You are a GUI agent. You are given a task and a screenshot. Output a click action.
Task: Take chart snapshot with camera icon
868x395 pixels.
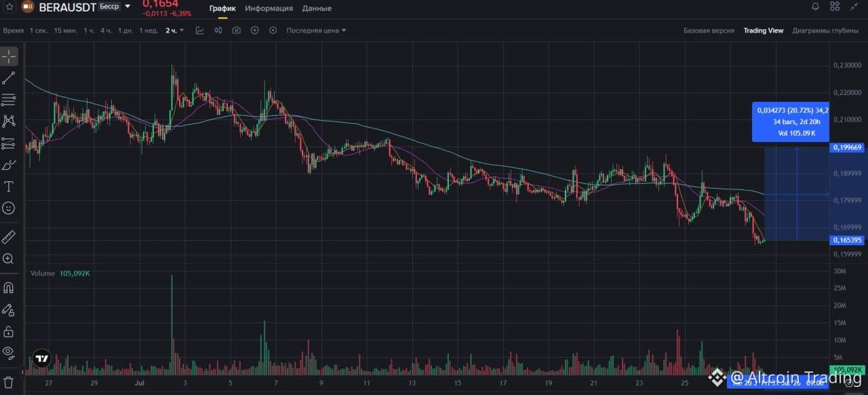[x=237, y=31]
